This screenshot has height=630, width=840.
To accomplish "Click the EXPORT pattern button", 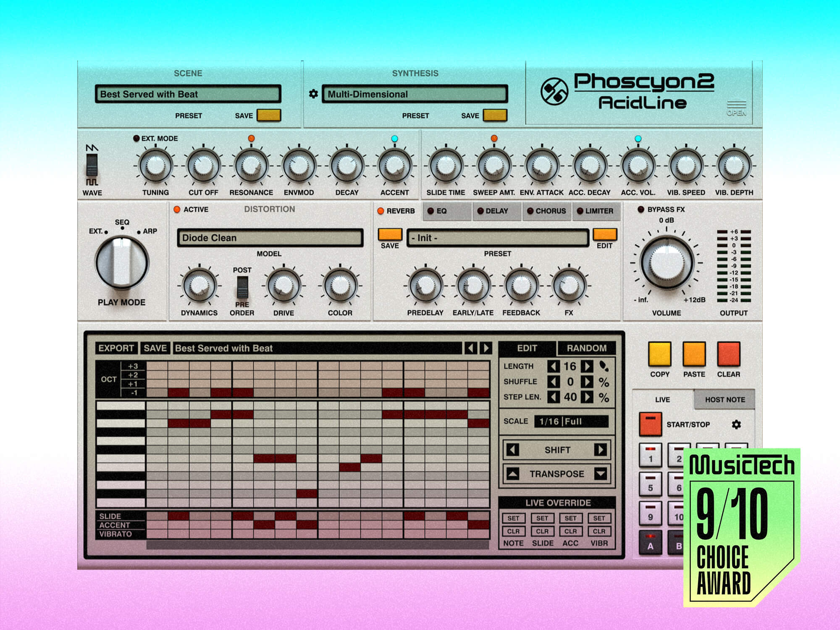I will (x=116, y=348).
